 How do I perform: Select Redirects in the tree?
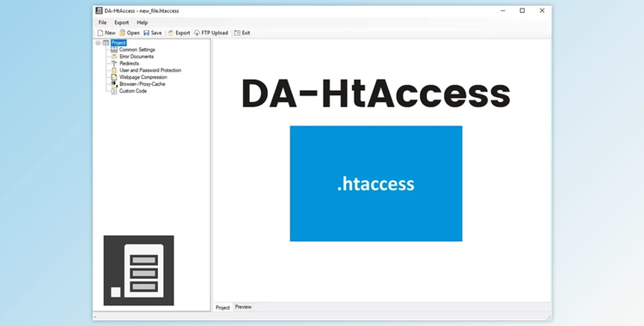(x=129, y=63)
